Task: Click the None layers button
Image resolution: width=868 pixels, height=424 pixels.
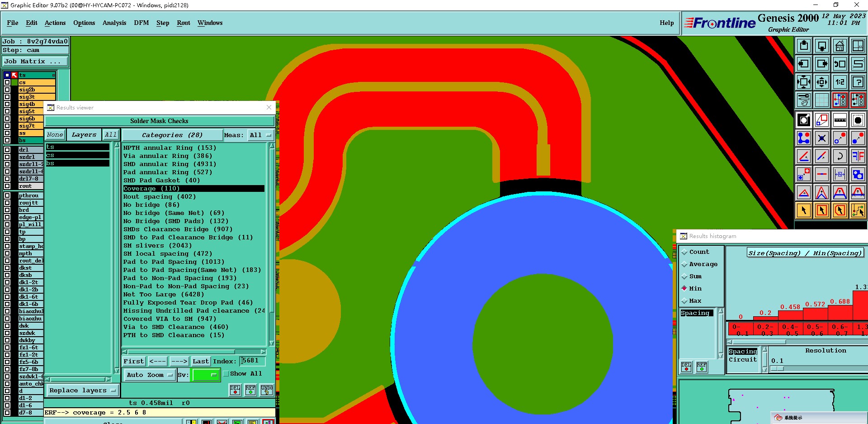Action: (55, 135)
